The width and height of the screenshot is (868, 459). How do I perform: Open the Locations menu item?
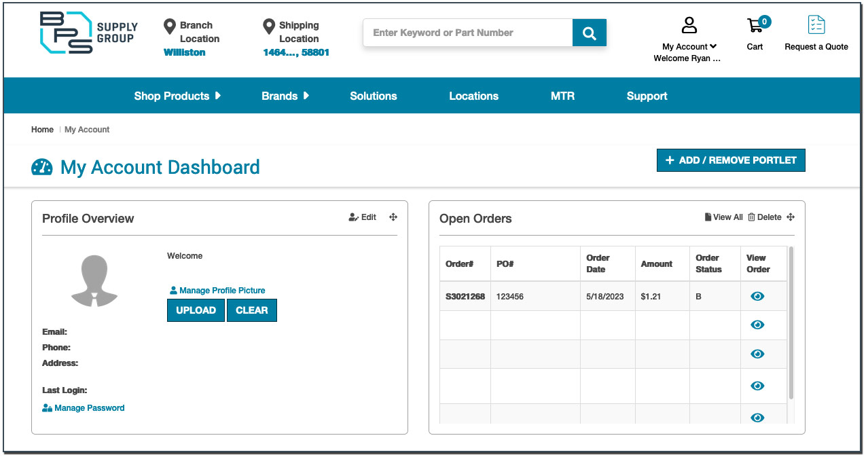(x=473, y=96)
